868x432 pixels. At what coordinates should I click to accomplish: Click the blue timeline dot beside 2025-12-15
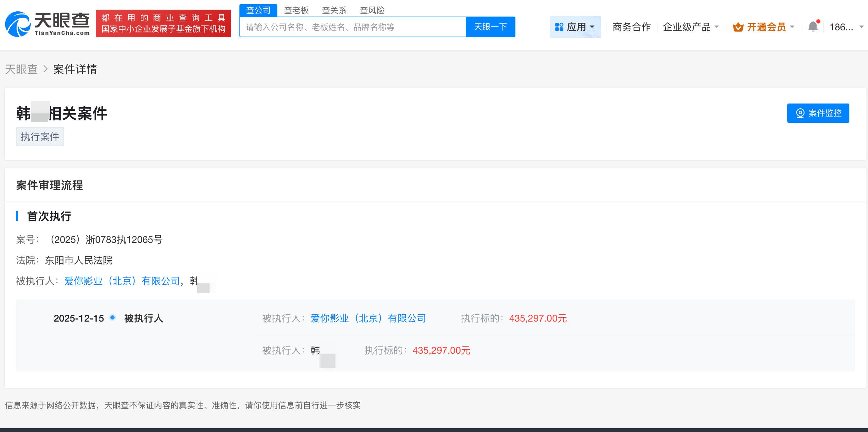click(x=112, y=318)
